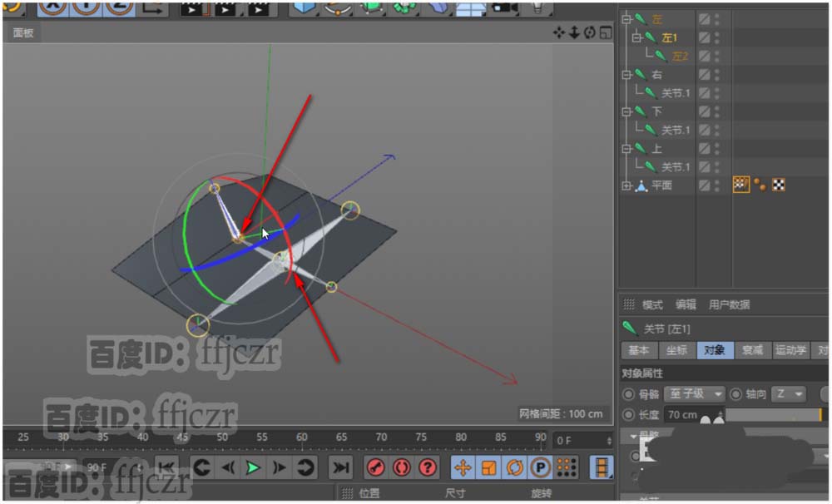Toggle visibility dots for 左1 joint
This screenshot has width=832, height=504.
click(717, 37)
